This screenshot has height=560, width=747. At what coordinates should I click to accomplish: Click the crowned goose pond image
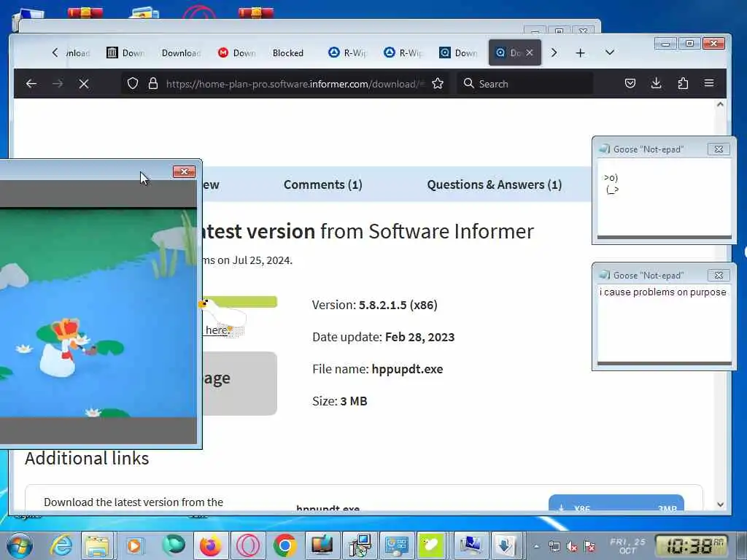(98, 313)
